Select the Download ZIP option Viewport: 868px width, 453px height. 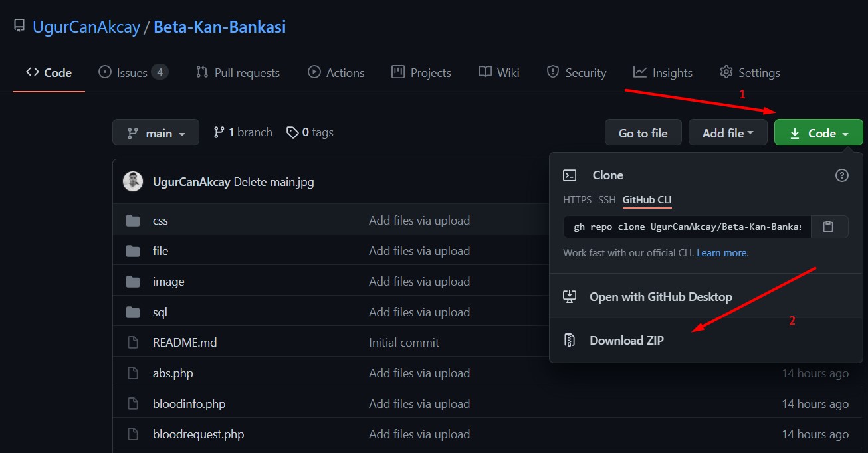point(627,340)
